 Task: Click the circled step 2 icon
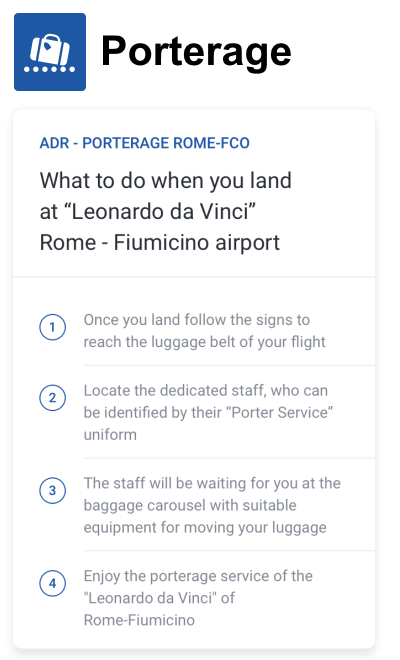pyautogui.click(x=53, y=398)
